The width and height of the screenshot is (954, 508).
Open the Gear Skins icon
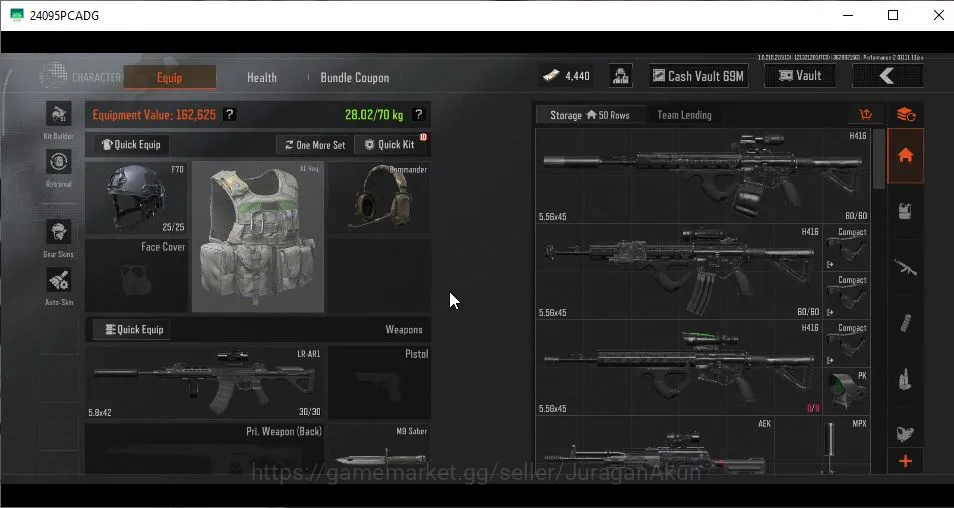coord(59,232)
